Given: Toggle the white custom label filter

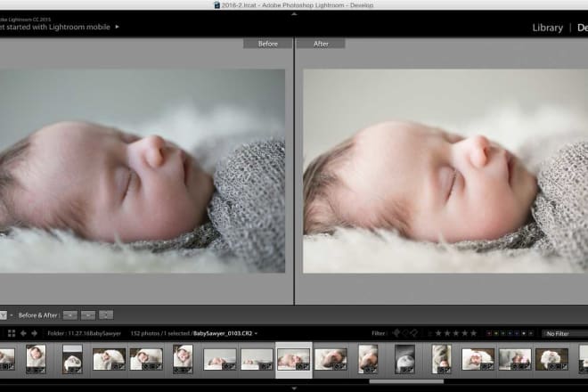Looking at the screenshot, I should pos(524,333).
